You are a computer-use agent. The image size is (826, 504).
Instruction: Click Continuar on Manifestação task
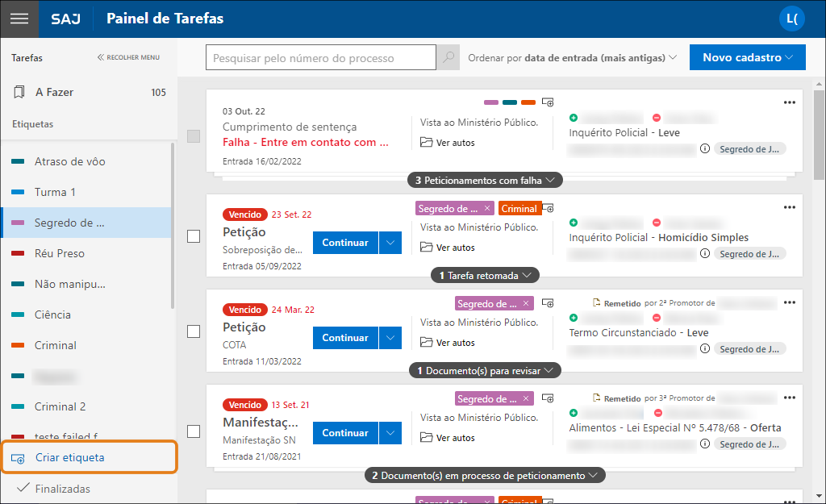pyautogui.click(x=345, y=433)
